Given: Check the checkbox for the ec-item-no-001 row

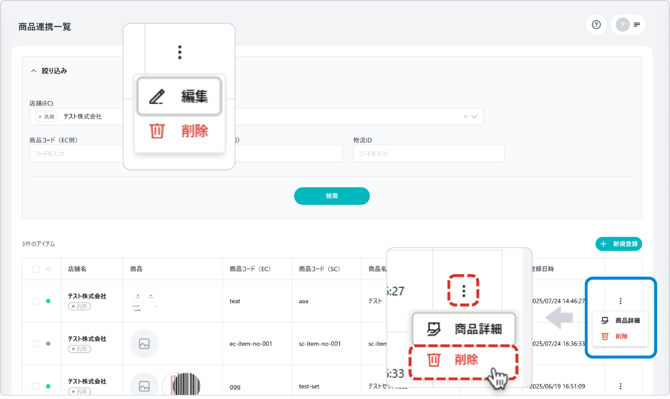Looking at the screenshot, I should 36,343.
